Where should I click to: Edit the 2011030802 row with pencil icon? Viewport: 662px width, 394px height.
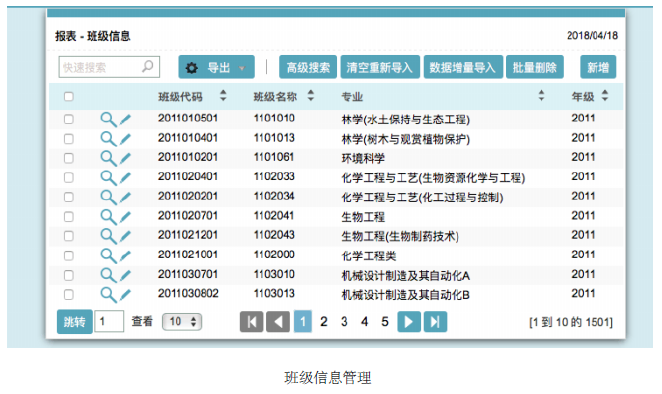point(125,295)
